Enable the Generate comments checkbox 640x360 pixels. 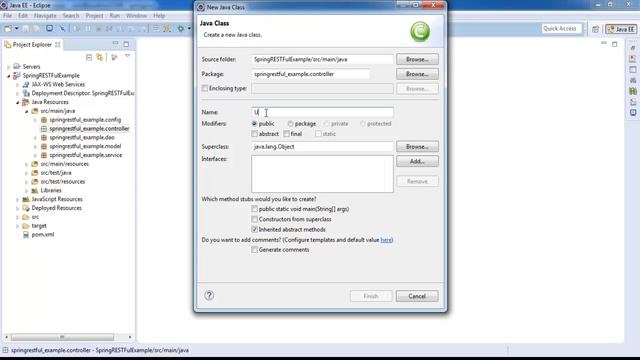254,249
